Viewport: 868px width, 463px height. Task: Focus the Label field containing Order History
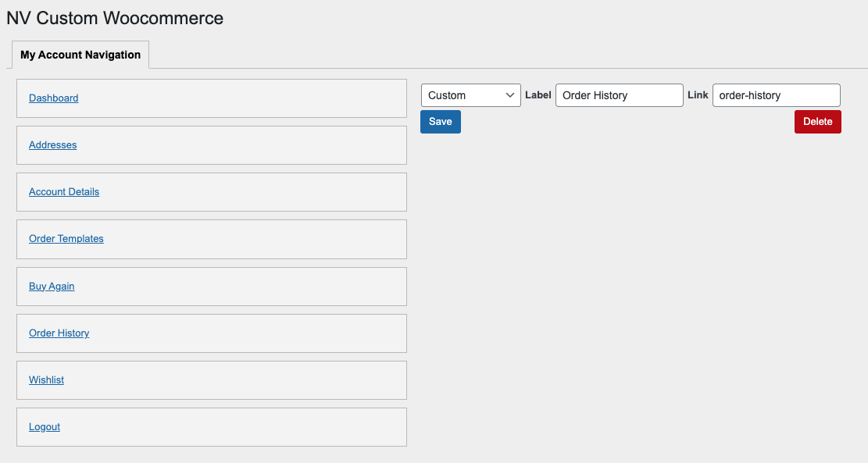619,95
